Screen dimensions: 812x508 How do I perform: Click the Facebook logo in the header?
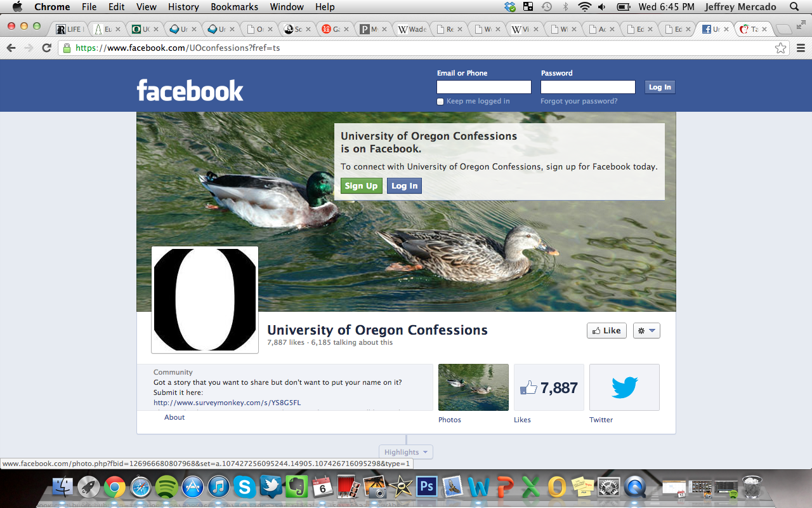click(x=190, y=90)
